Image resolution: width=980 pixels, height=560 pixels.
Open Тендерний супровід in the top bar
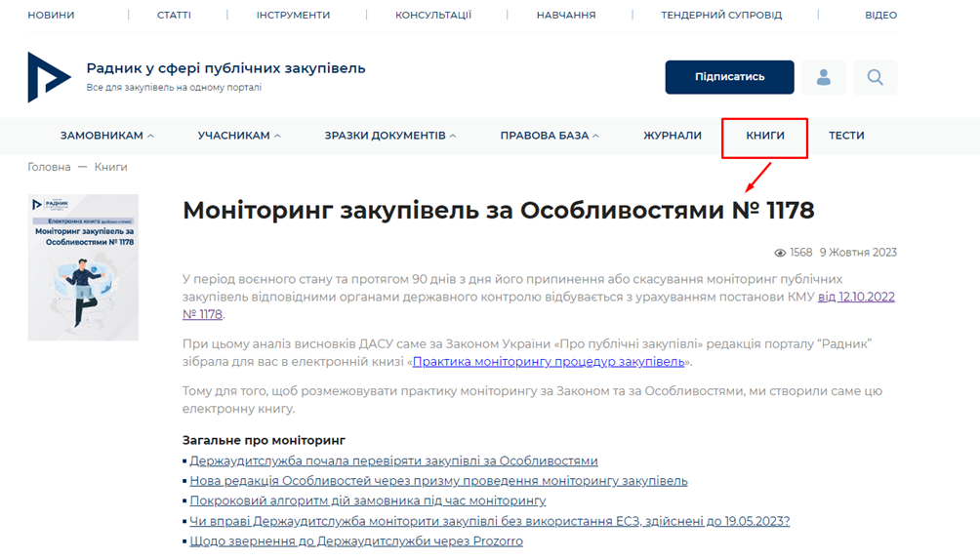[720, 15]
